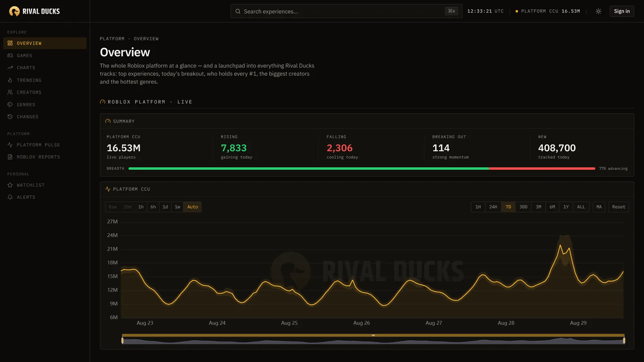This screenshot has height=362, width=644.
Task: Click the Charts trend-line icon
Action: [x=10, y=68]
